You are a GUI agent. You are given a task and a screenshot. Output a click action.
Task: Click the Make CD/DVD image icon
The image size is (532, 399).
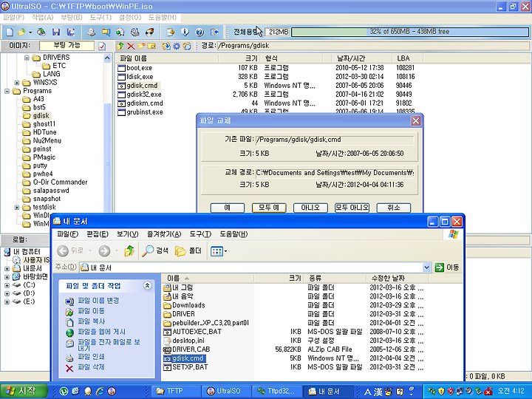(x=91, y=33)
